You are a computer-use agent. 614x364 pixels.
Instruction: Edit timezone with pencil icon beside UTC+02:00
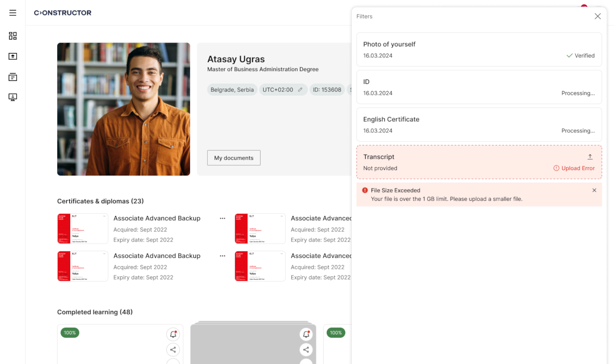(300, 90)
